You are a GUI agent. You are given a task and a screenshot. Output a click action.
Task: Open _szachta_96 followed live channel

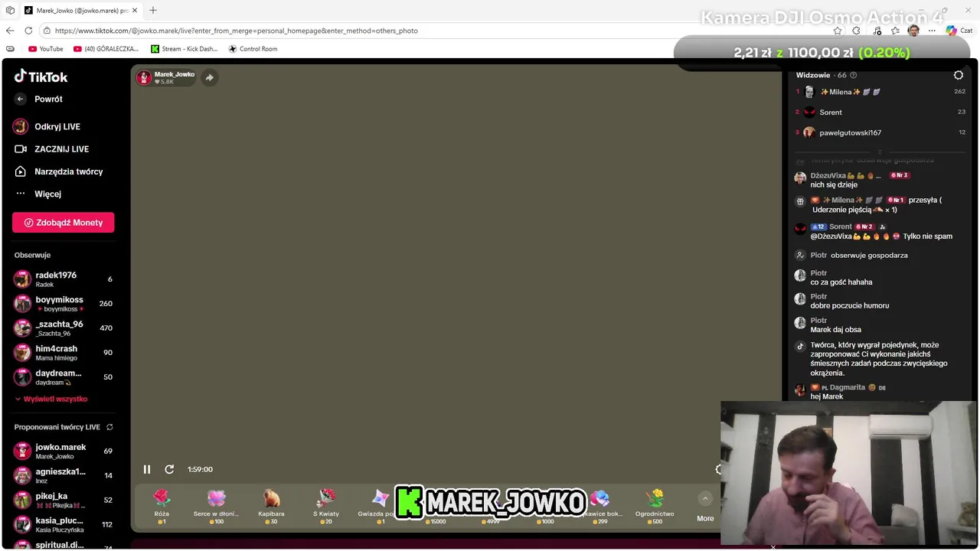pos(64,328)
